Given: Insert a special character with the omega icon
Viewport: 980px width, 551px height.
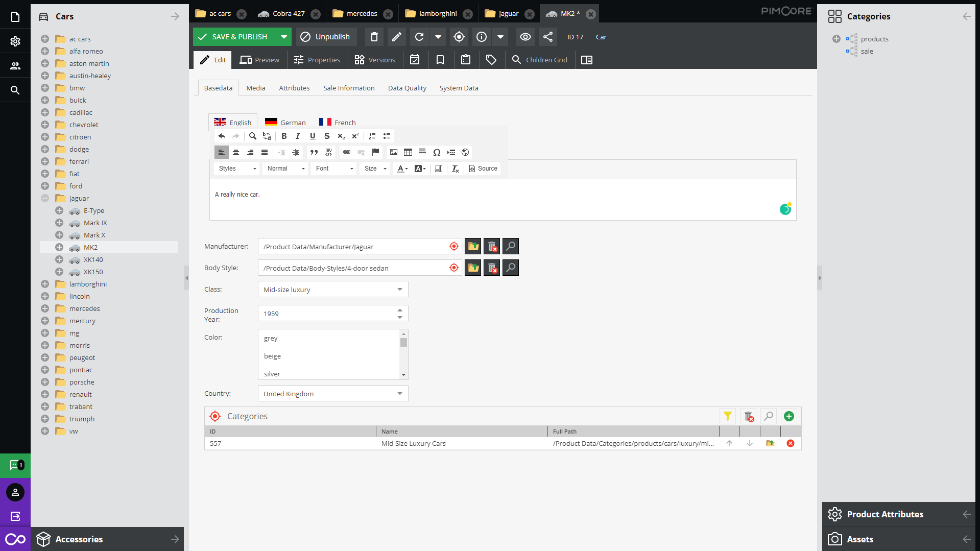Looking at the screenshot, I should 437,152.
